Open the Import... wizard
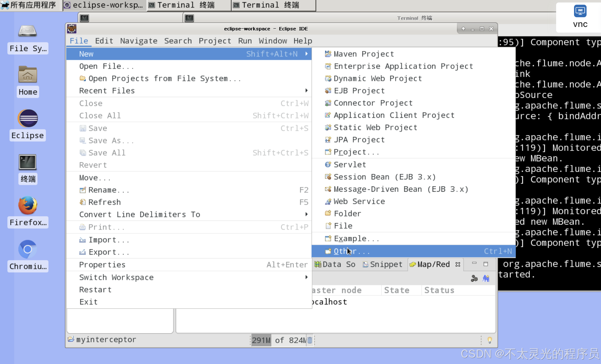Viewport: 601px width, 364px height. tap(189, 240)
